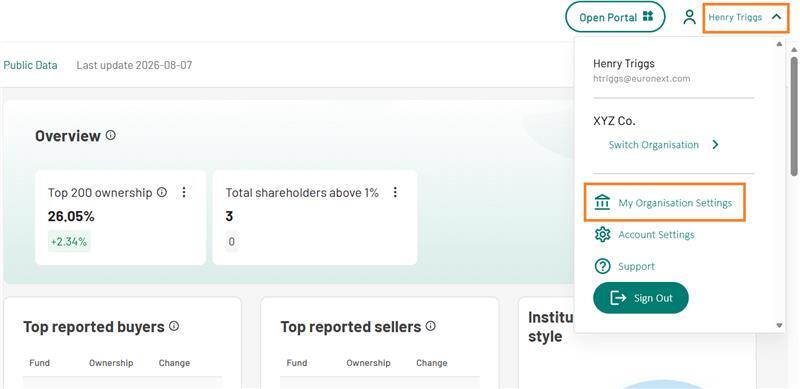Click the Overview info icon

110,135
